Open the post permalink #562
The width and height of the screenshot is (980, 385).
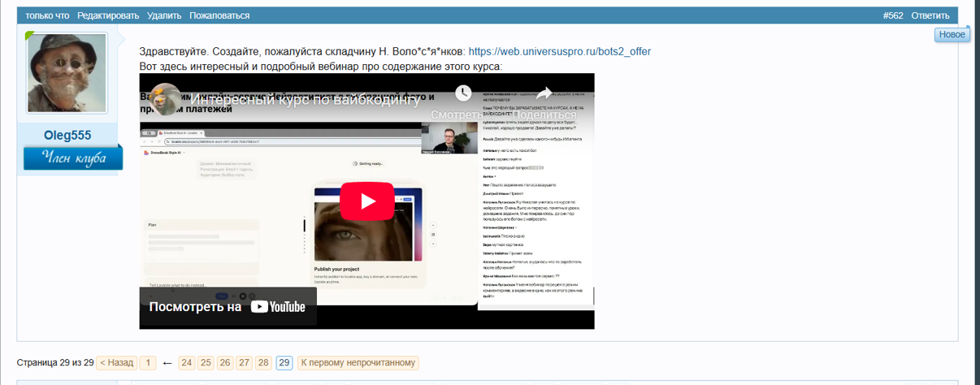click(x=893, y=15)
